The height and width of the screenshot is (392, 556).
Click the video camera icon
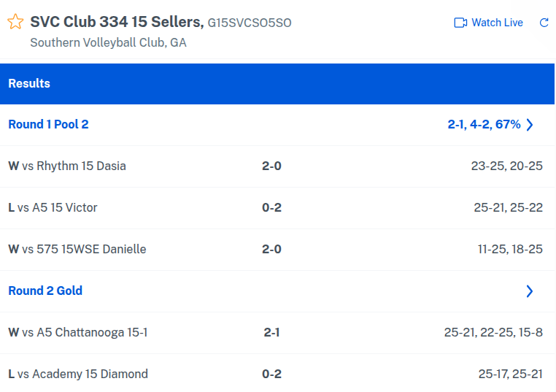click(x=460, y=23)
